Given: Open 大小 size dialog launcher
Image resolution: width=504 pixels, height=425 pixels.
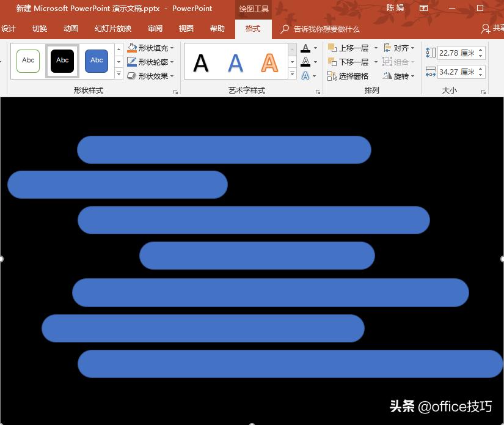Looking at the screenshot, I should (x=483, y=92).
